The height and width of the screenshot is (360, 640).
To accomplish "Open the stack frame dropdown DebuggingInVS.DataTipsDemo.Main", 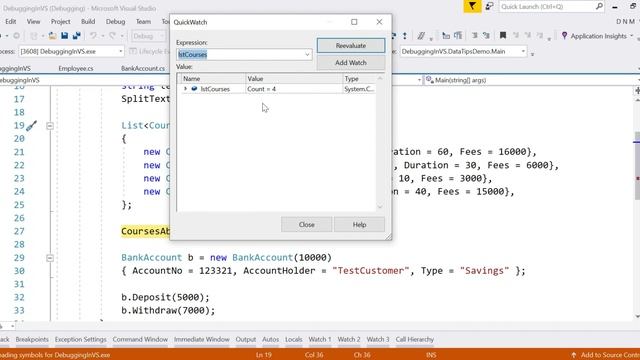I will (x=463, y=51).
